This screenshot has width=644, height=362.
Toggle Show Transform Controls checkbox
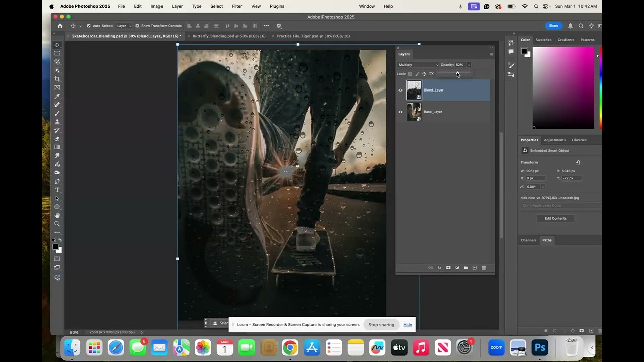pos(137,26)
